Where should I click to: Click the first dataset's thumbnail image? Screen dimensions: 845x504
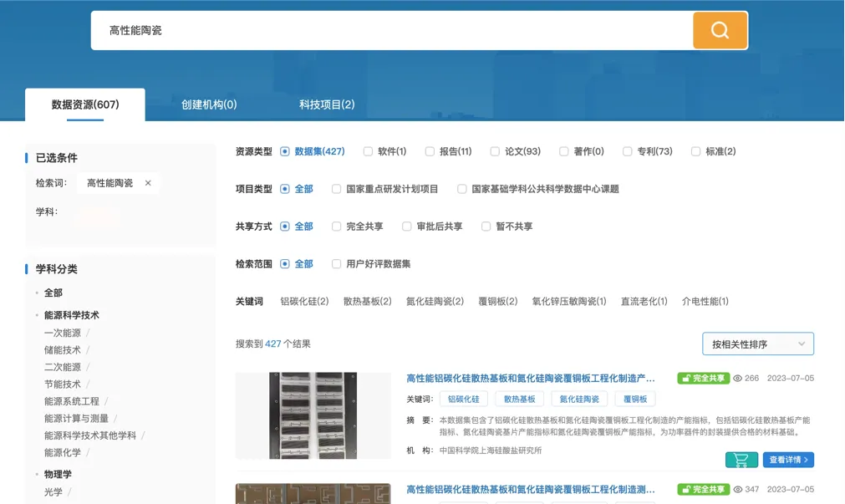coord(313,415)
